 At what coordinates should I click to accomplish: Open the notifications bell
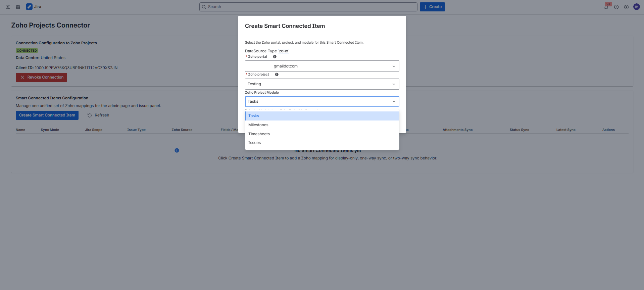[x=606, y=7]
